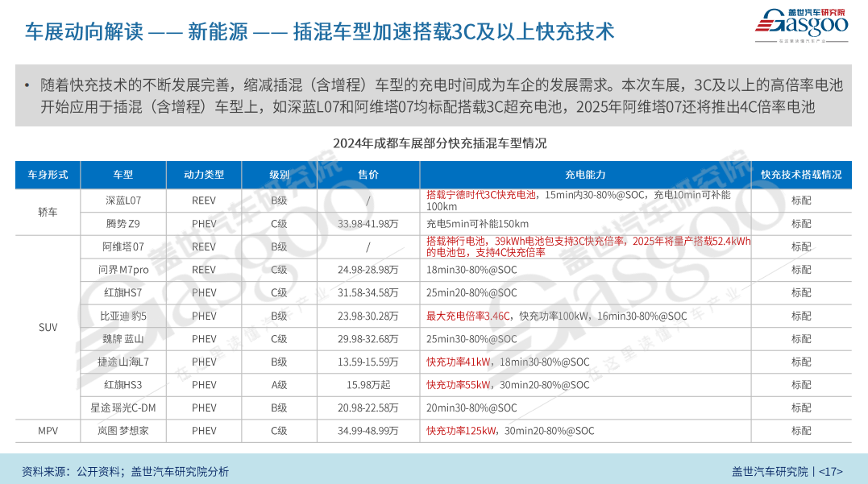Click the text 20min30-80%@SOC
The height and width of the screenshot is (484, 868).
(x=471, y=407)
